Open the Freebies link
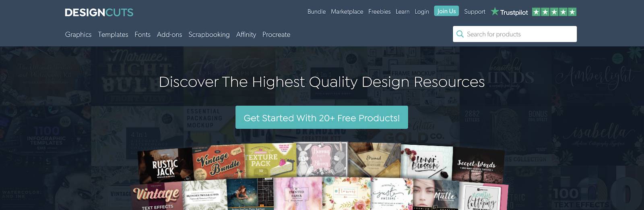 coord(380,12)
